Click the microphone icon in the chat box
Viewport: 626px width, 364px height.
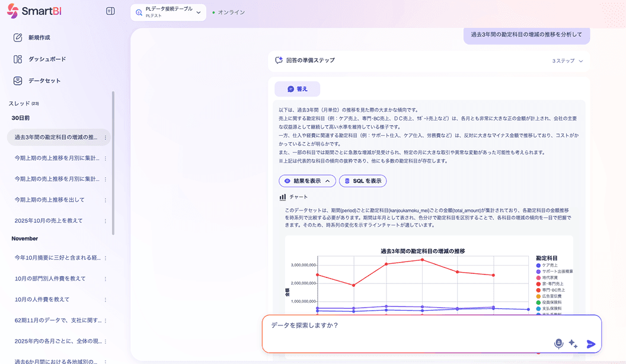pyautogui.click(x=557, y=343)
